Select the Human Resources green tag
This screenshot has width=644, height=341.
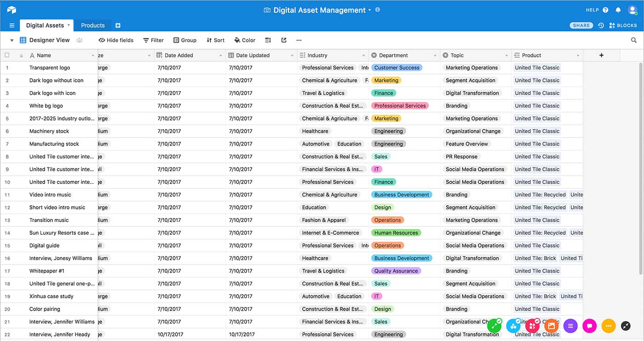point(396,233)
